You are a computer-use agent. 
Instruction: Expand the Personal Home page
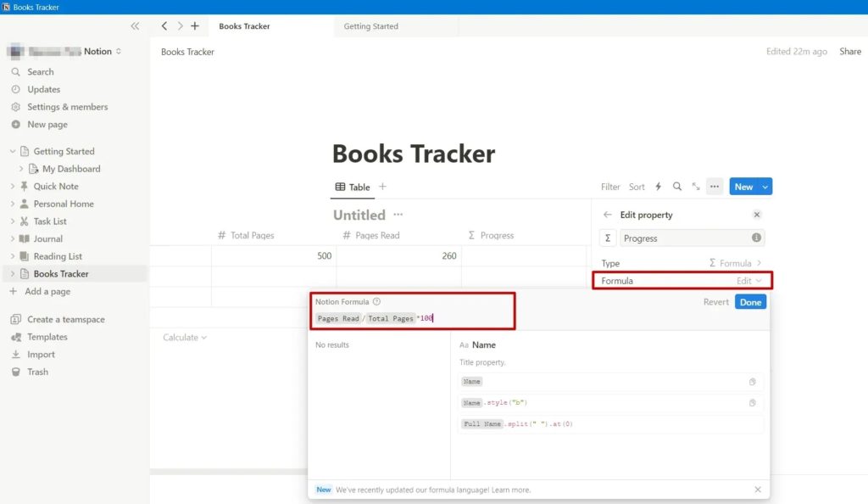click(x=12, y=204)
